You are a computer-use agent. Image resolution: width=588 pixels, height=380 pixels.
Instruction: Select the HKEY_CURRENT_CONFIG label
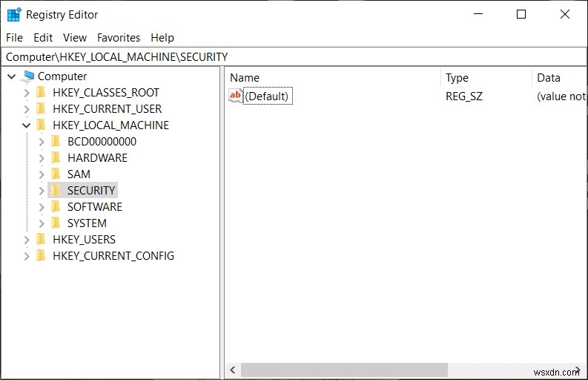113,256
